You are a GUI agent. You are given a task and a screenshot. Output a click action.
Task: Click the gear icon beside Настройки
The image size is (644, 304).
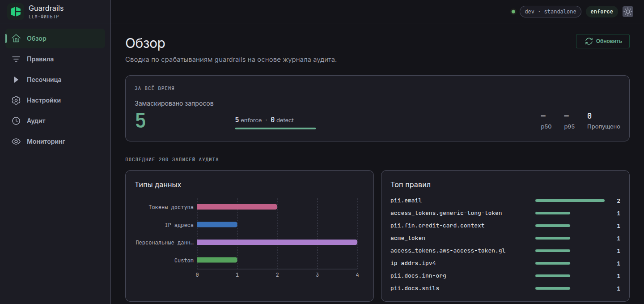(16, 100)
